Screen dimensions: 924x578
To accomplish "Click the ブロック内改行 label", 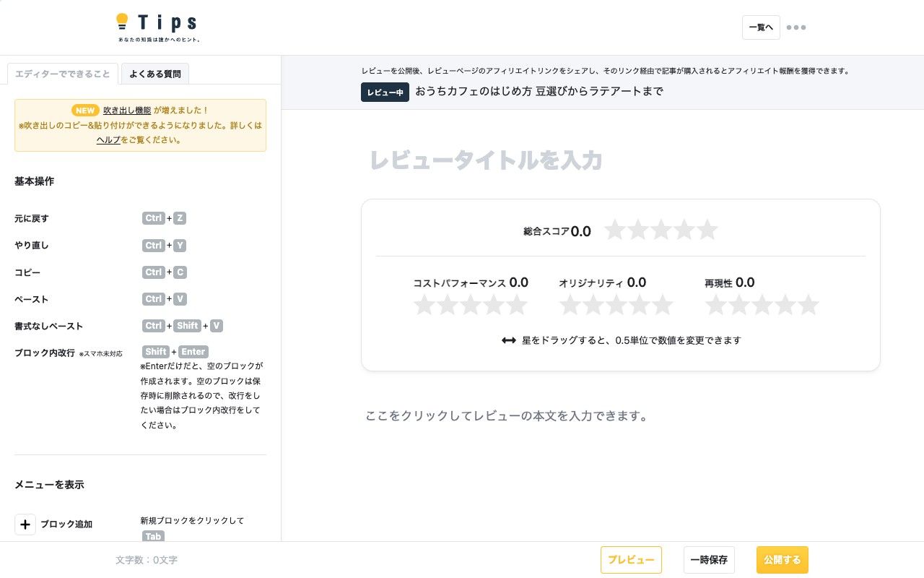I will (45, 353).
